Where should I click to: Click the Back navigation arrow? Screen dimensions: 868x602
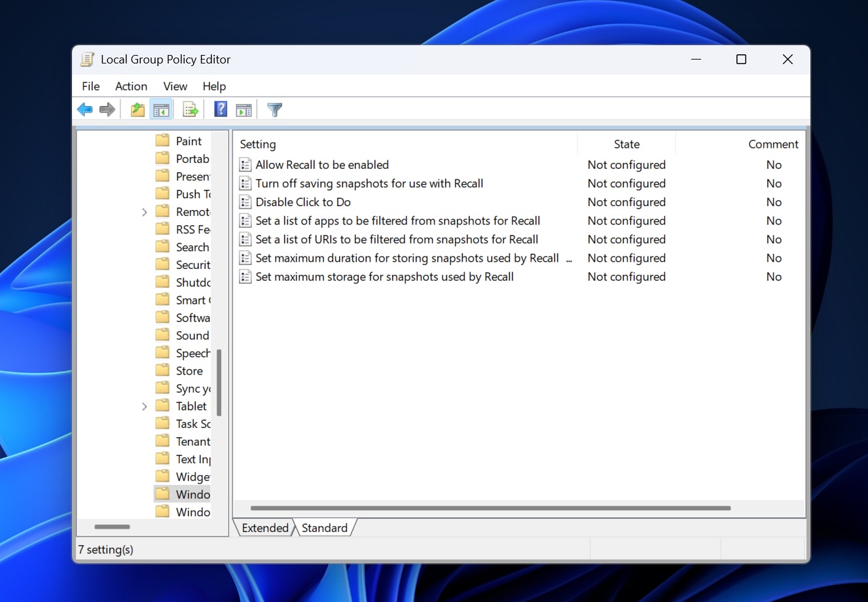(x=84, y=109)
